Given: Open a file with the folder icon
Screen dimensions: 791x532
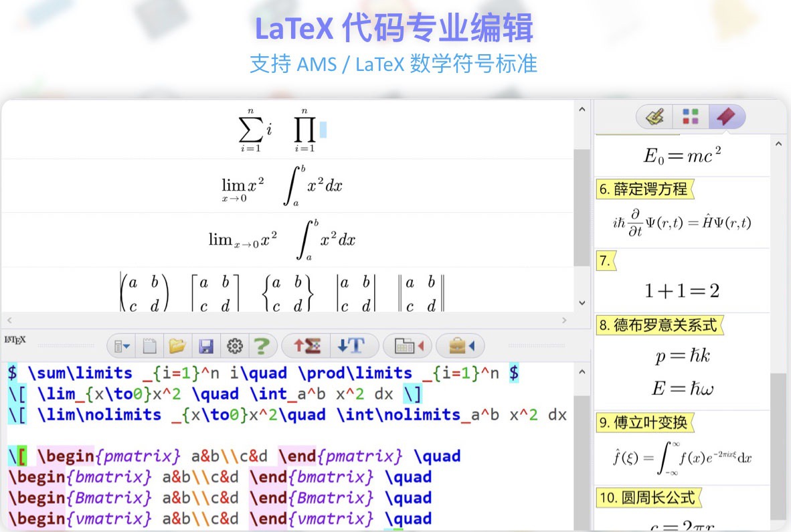Looking at the screenshot, I should (x=177, y=346).
